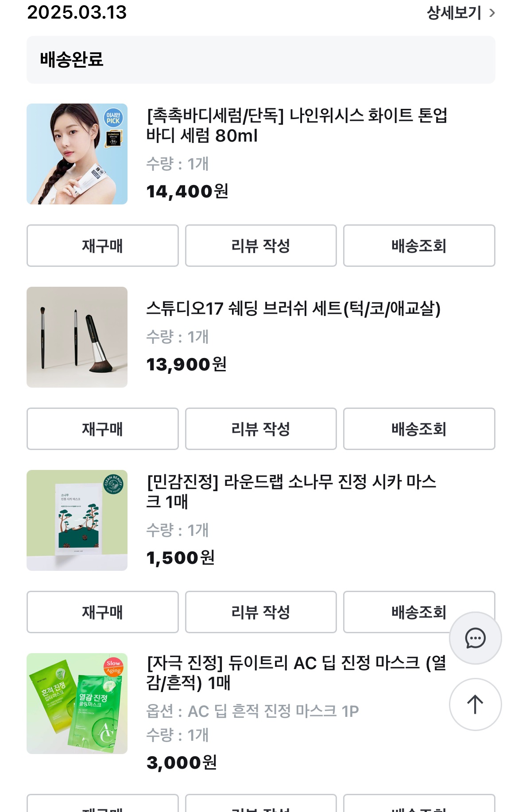Open 나인위시스 body serum product thumbnail

(x=77, y=154)
